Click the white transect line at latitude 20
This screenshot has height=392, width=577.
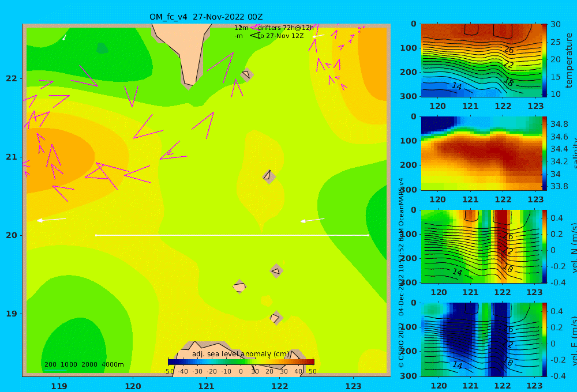tap(232, 235)
